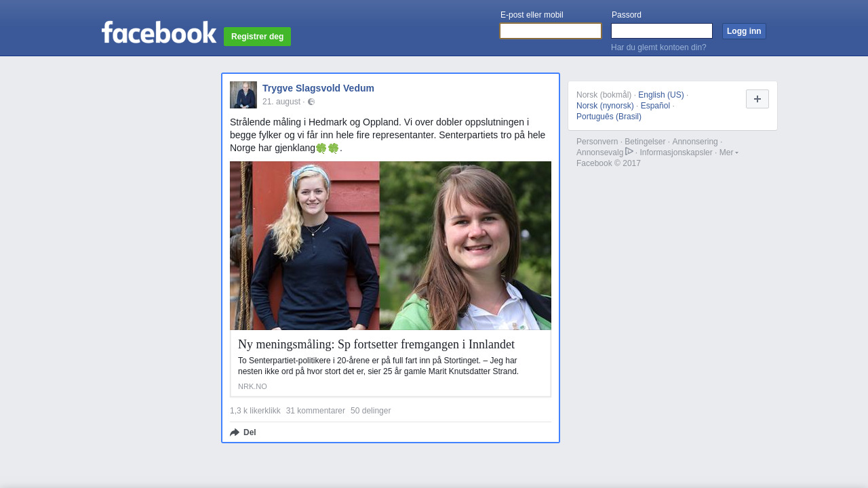Click the AdChoices triangle icon
The width and height of the screenshot is (868, 488).
629,151
